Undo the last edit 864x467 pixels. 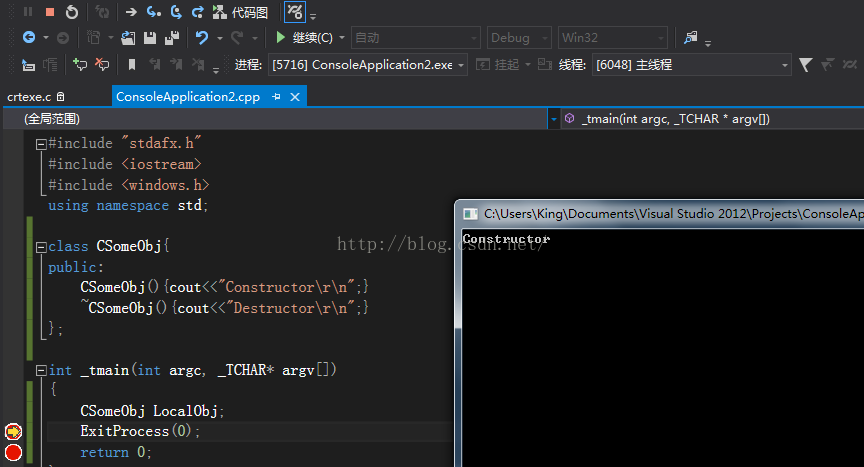click(202, 37)
